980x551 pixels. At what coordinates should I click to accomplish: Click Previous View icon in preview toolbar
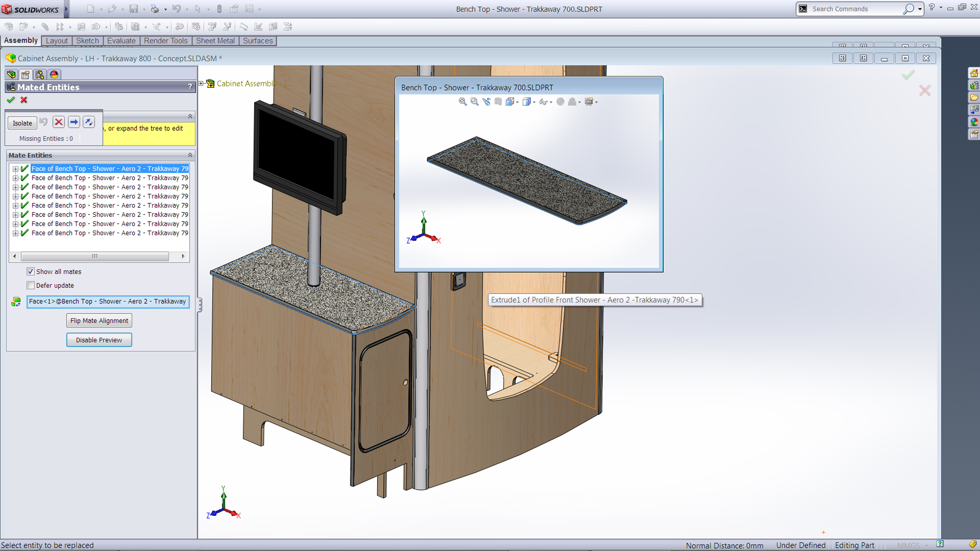(x=486, y=102)
